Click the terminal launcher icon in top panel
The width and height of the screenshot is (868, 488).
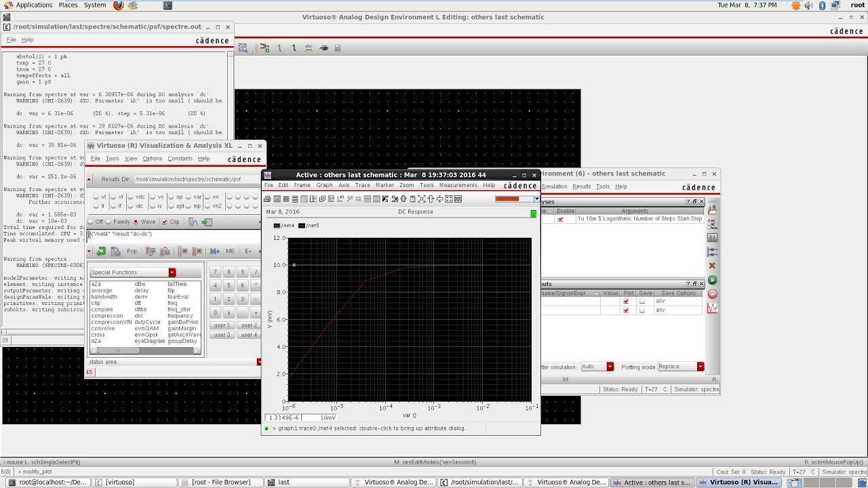click(167, 5)
